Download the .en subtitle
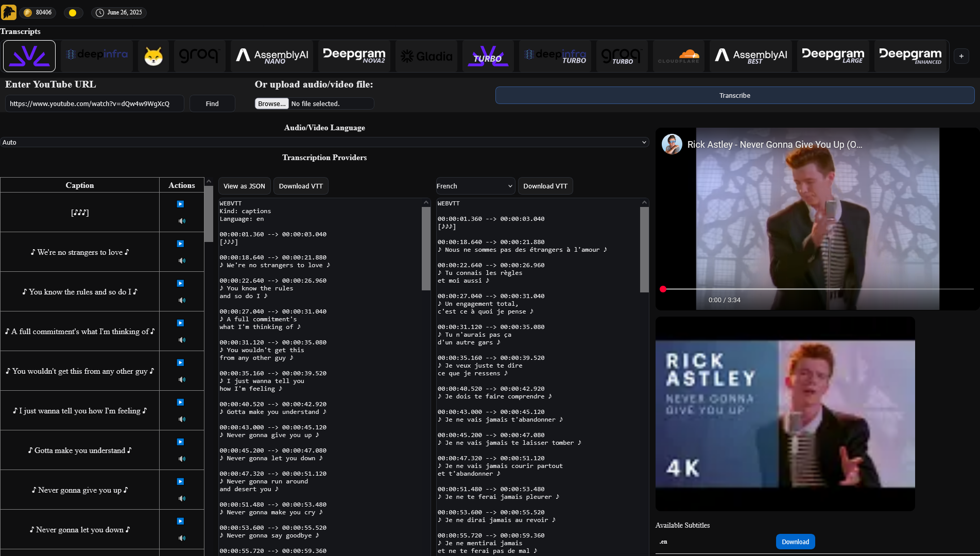Viewport: 980px width, 556px height. pyautogui.click(x=795, y=542)
